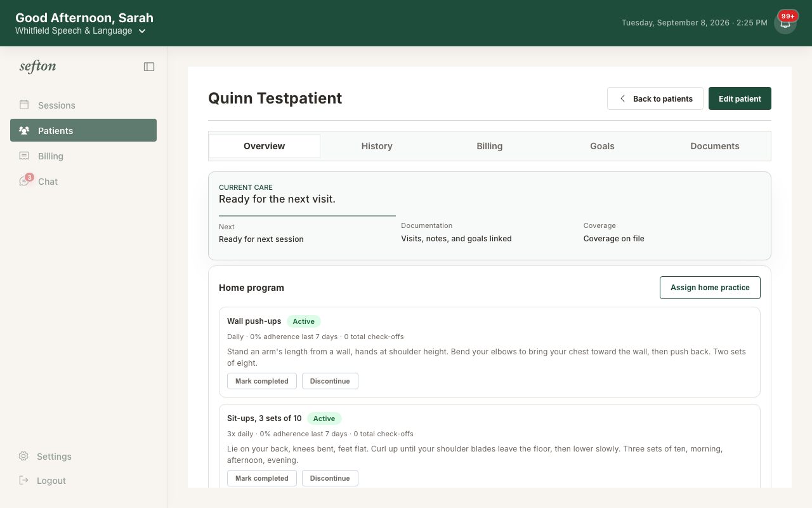This screenshot has height=508, width=812.
Task: Collapse the sidebar panel icon
Action: [x=149, y=67]
